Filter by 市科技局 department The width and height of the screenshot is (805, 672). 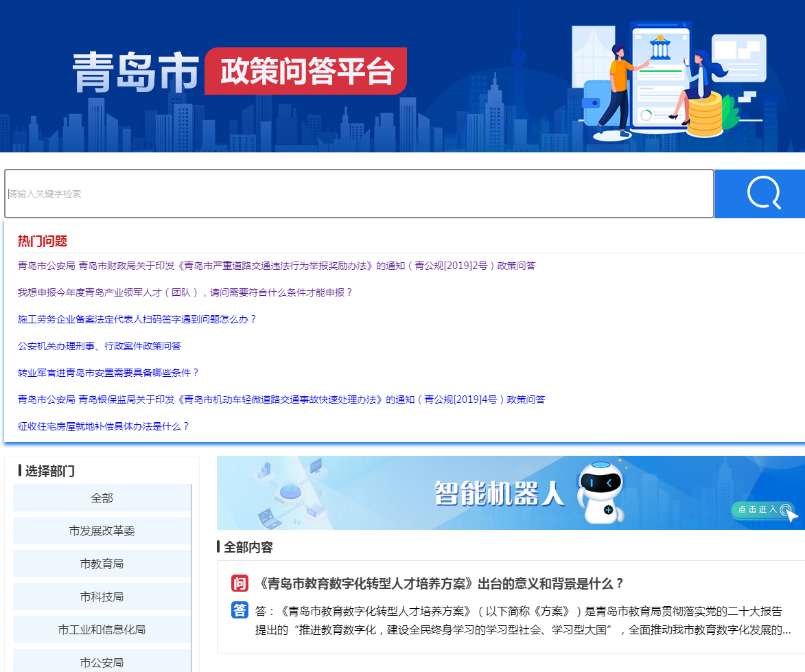[102, 597]
